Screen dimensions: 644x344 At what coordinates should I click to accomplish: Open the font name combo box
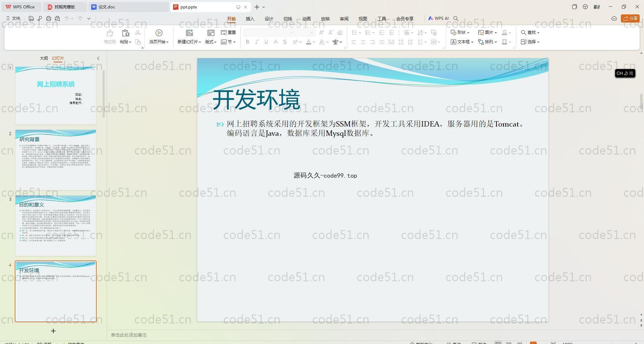coord(269,33)
